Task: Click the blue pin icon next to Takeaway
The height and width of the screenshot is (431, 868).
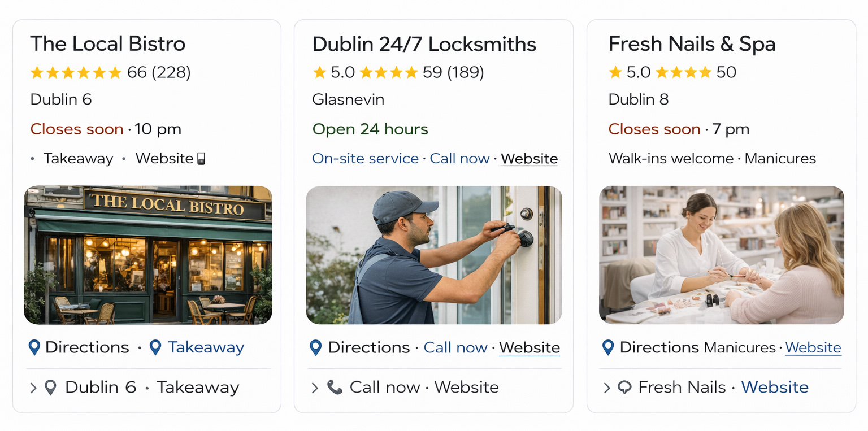Action: [155, 347]
